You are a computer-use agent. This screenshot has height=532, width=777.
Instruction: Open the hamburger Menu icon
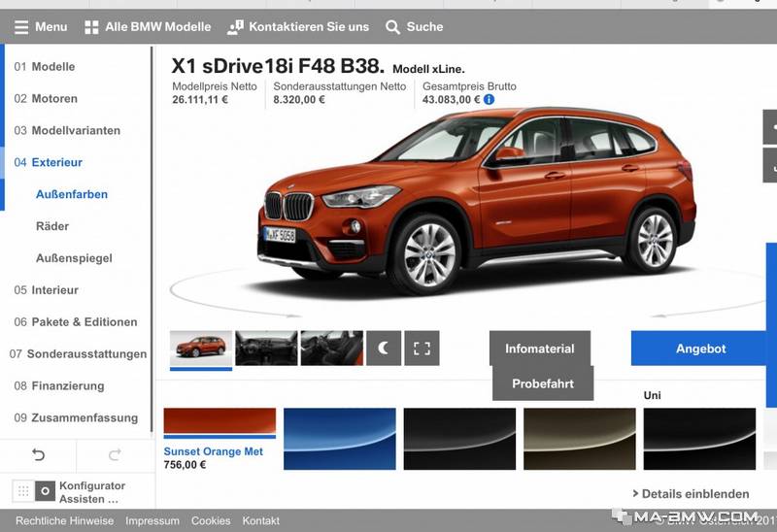pyautogui.click(x=21, y=27)
